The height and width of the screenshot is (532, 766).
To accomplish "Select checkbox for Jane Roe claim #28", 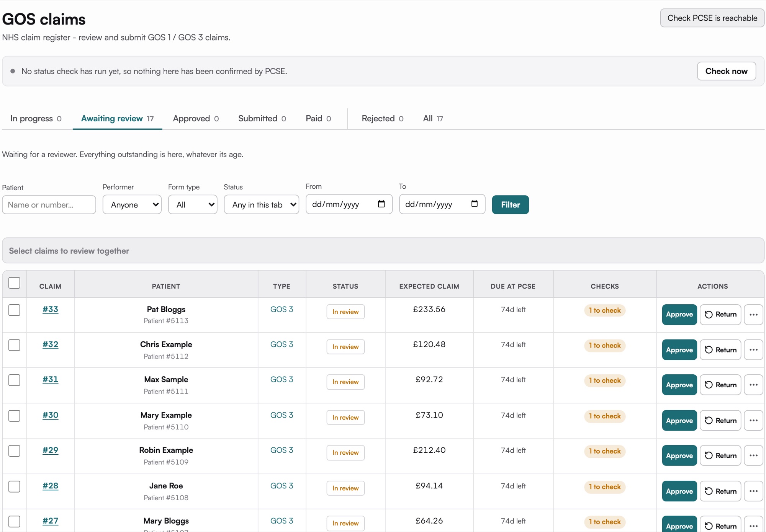I will pos(14,486).
